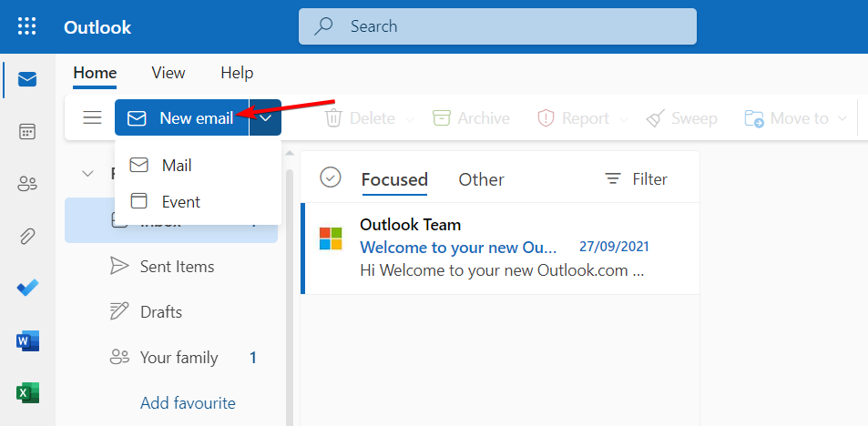Click the Add favourite link

pos(188,402)
